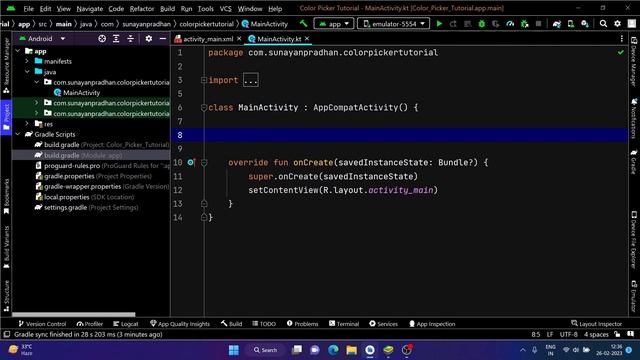Open Microsoft Edge from the taskbar
The height and width of the screenshot is (360, 640).
[x=333, y=350]
